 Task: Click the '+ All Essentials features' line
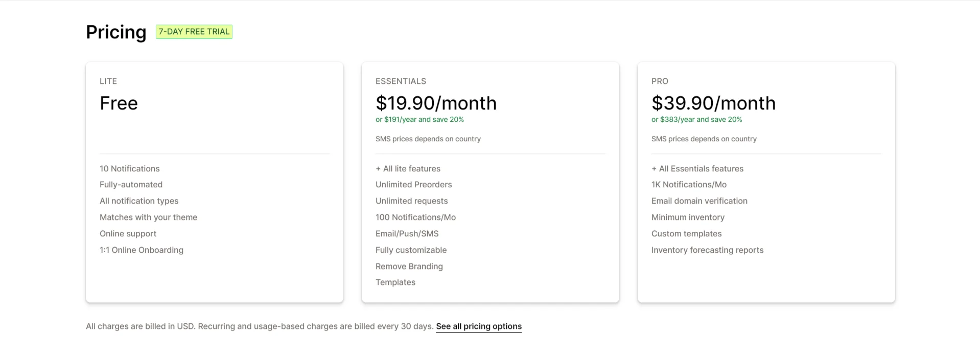697,169
